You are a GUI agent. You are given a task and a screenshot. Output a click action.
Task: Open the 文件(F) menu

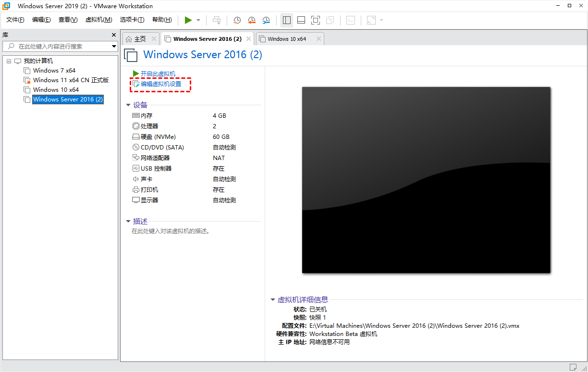(15, 20)
